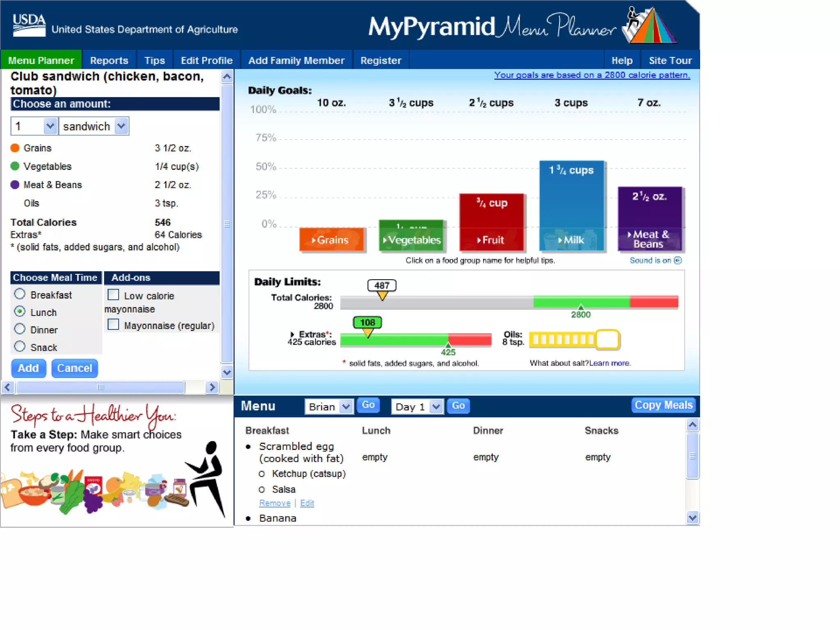Click the Grains food group bar icon

(331, 239)
